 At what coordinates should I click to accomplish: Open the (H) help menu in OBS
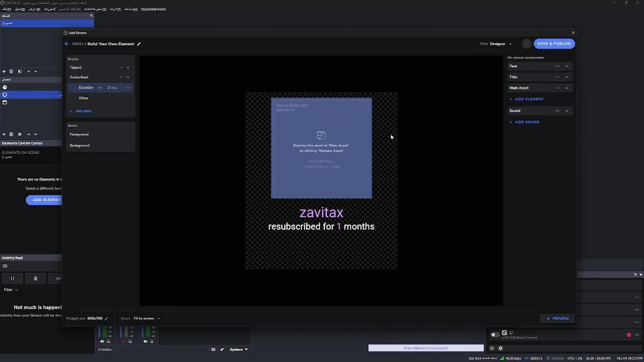[x=131, y=9]
